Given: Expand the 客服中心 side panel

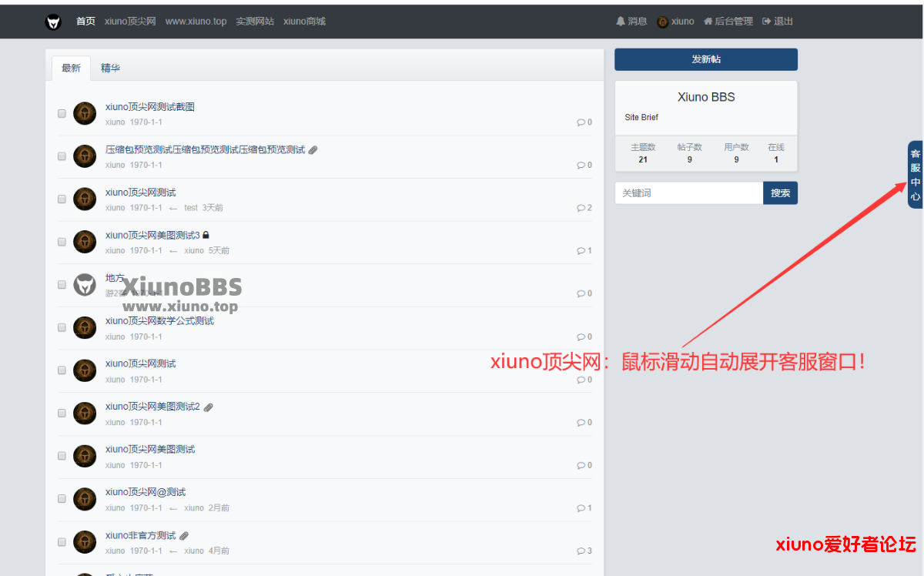Looking at the screenshot, I should (915, 176).
